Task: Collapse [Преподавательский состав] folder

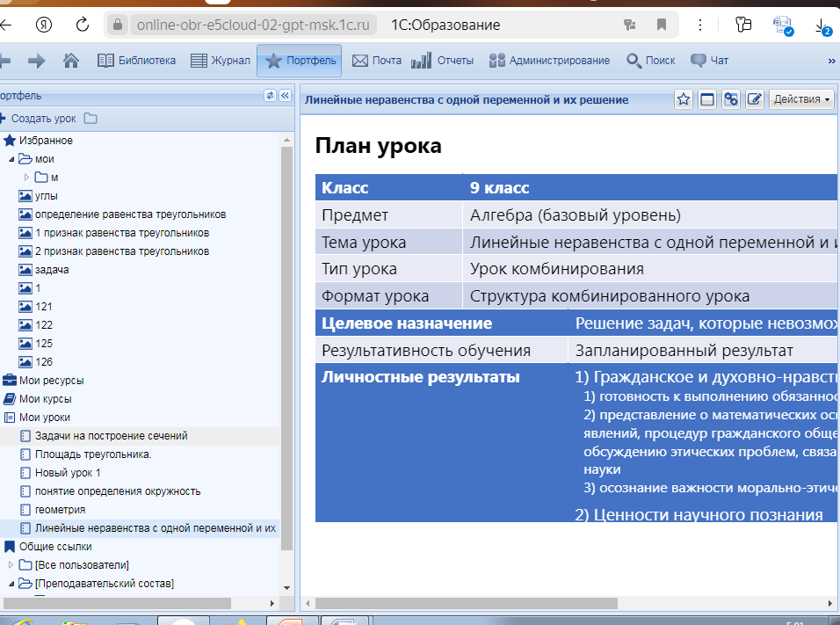Action: click(11, 584)
